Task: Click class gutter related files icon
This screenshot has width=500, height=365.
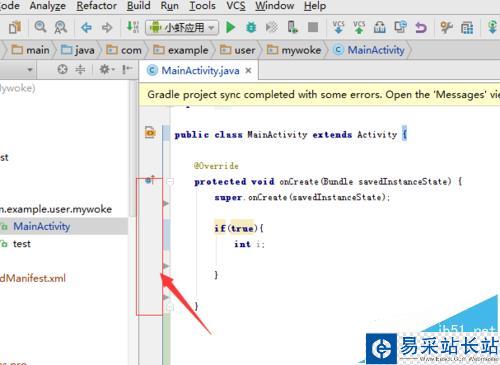Action: pos(150,132)
